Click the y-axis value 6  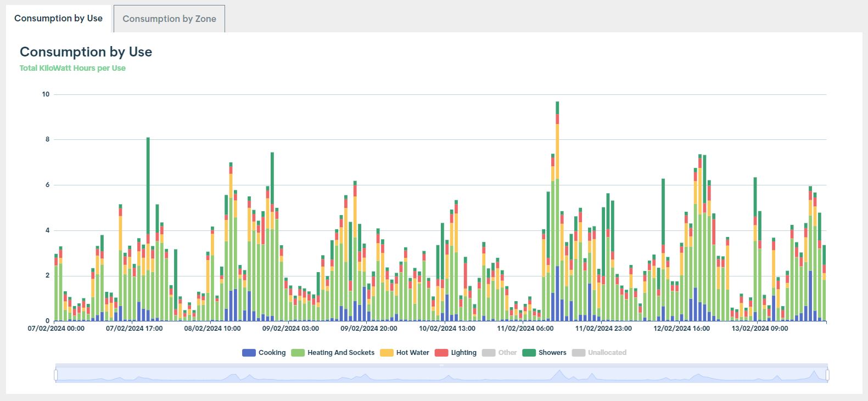pyautogui.click(x=47, y=185)
